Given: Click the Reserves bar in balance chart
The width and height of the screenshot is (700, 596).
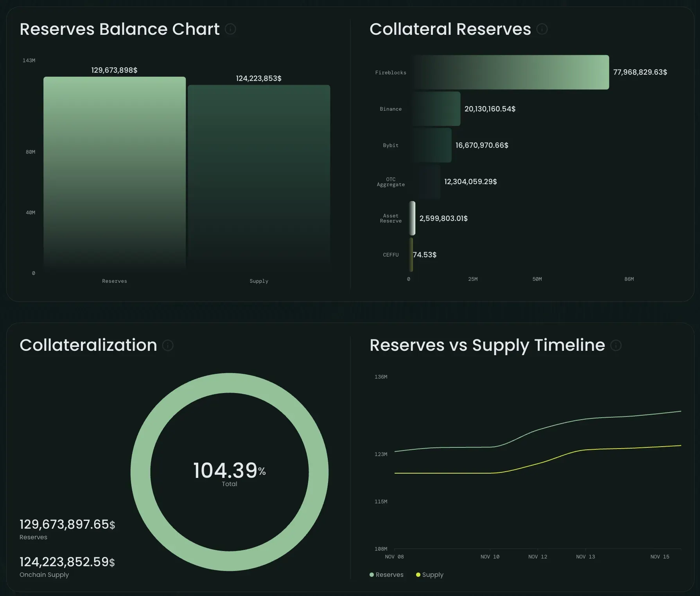Looking at the screenshot, I should click(114, 172).
